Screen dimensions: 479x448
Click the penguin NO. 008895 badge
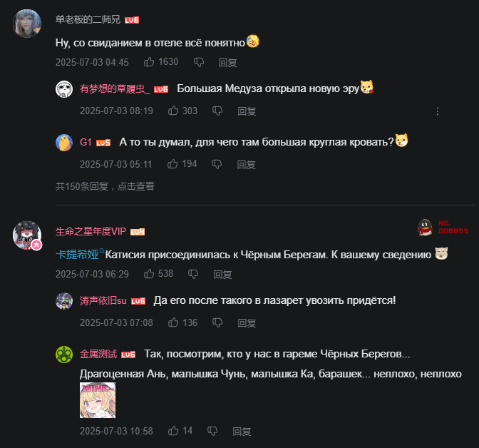tap(443, 228)
